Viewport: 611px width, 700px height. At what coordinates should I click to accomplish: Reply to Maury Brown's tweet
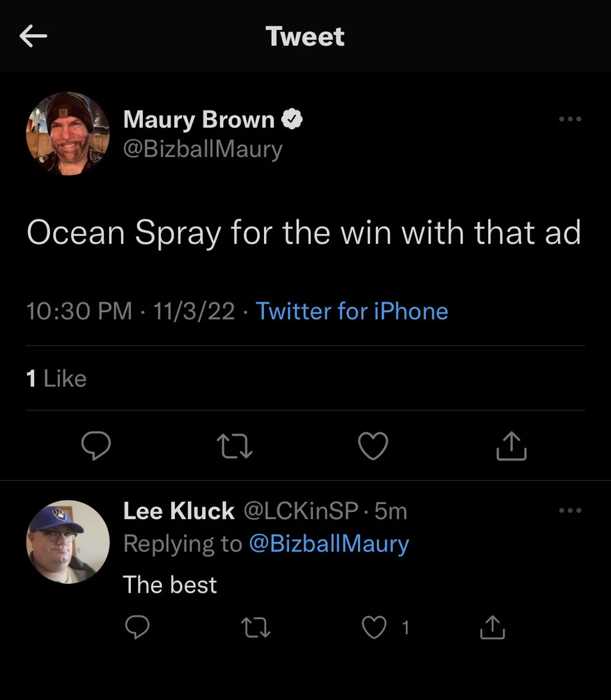[96, 446]
